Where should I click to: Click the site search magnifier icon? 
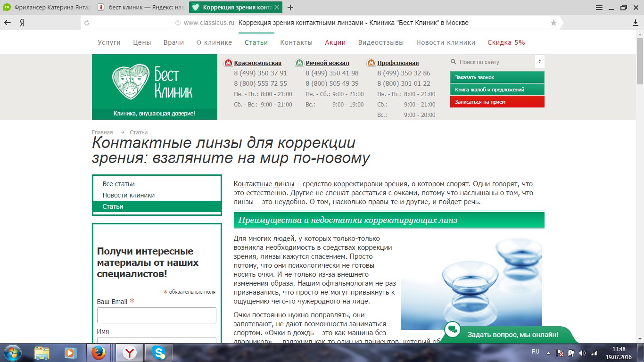[454, 62]
